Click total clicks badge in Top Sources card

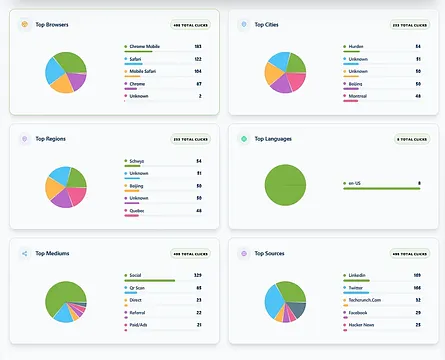(x=410, y=254)
